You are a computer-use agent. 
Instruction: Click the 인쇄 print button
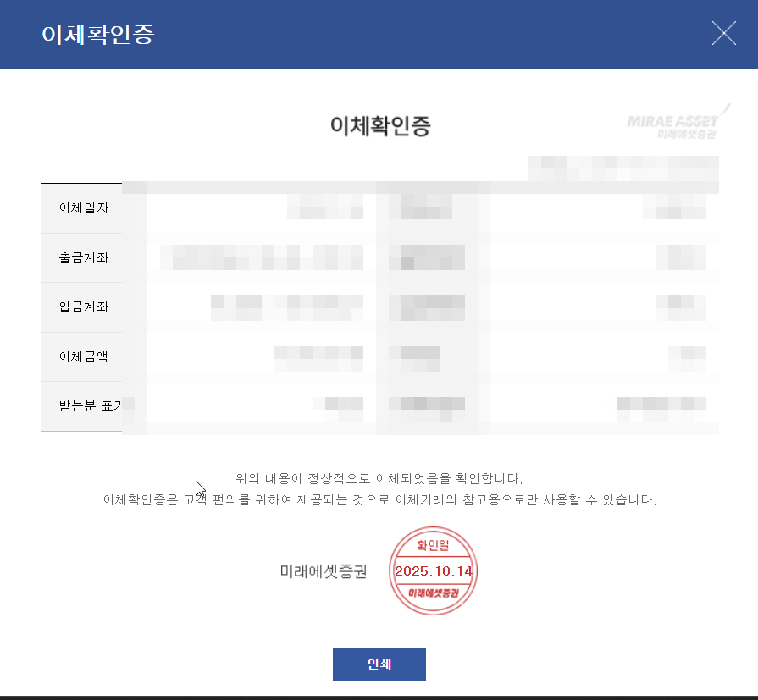(x=379, y=664)
